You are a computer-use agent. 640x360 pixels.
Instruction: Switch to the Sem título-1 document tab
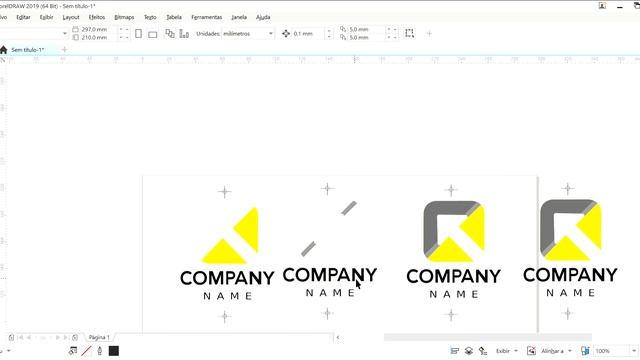pyautogui.click(x=27, y=50)
